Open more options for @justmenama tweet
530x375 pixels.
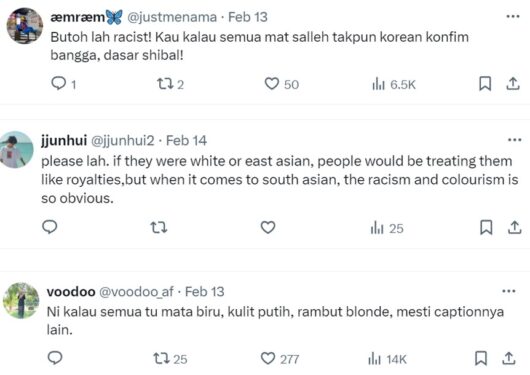[513, 16]
